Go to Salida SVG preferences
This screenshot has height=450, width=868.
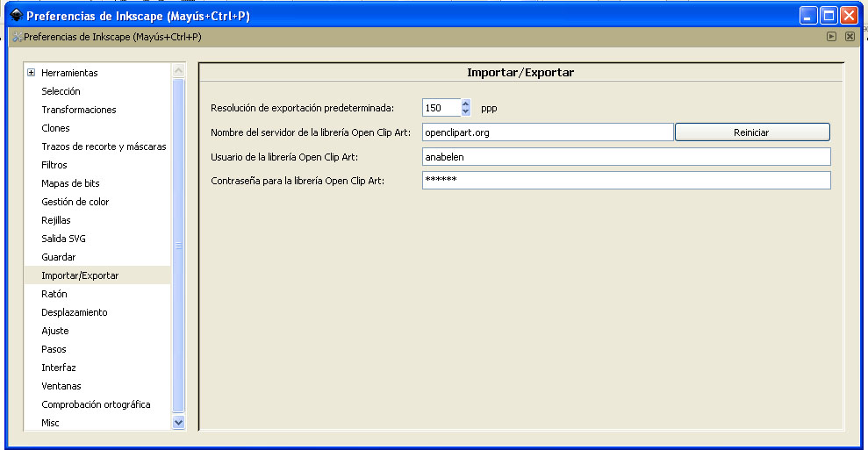[63, 239]
